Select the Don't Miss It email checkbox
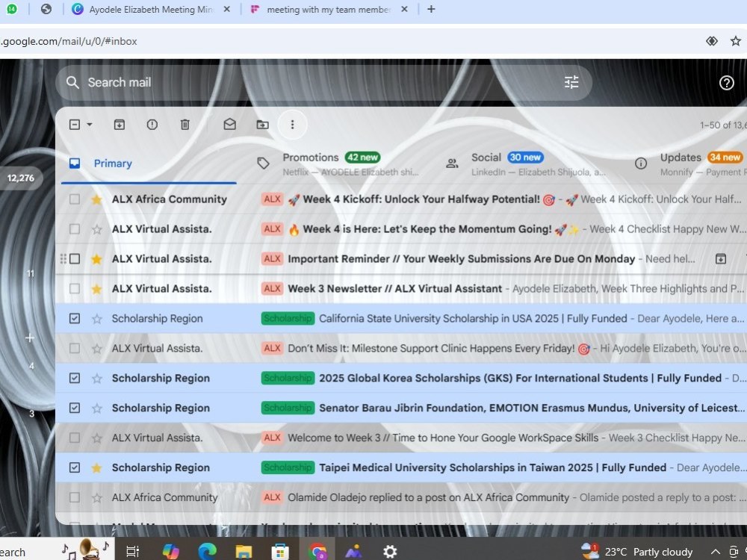 74,349
